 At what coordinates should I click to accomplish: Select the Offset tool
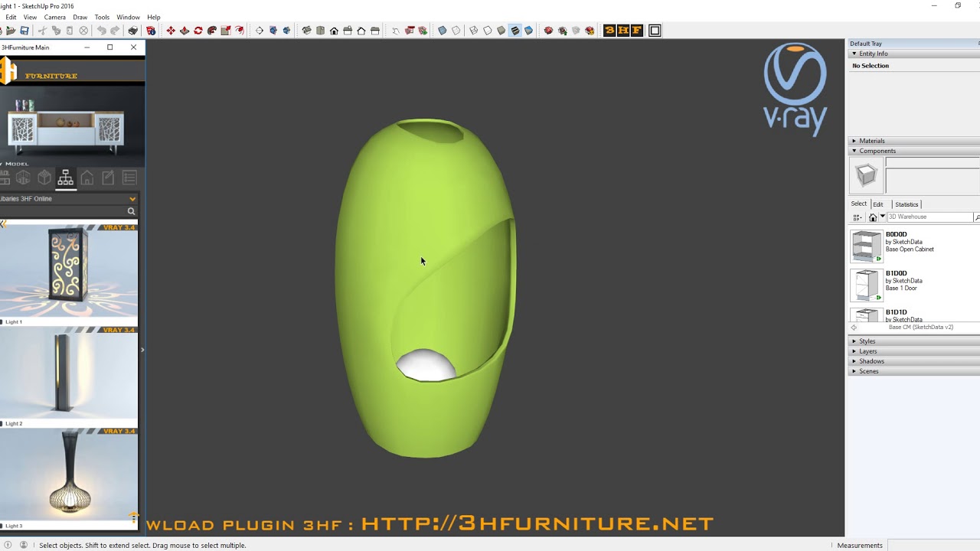240,31
